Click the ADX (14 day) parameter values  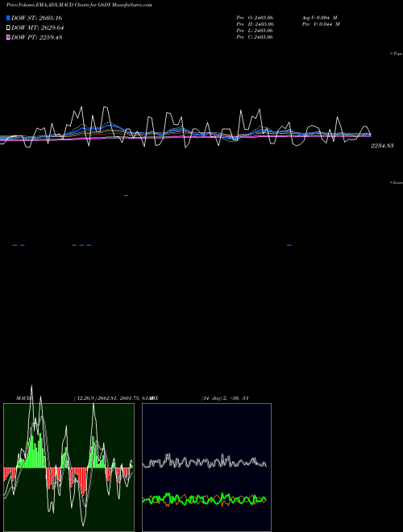coord(225,398)
